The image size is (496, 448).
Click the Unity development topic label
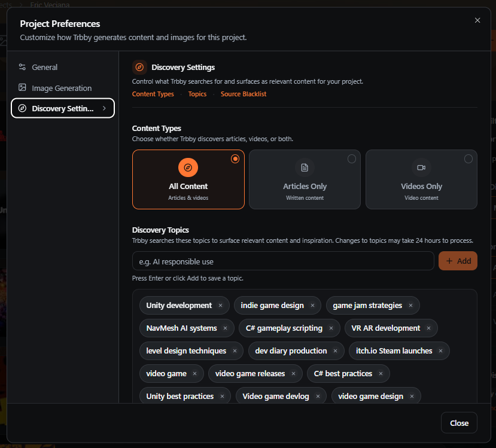tap(179, 306)
